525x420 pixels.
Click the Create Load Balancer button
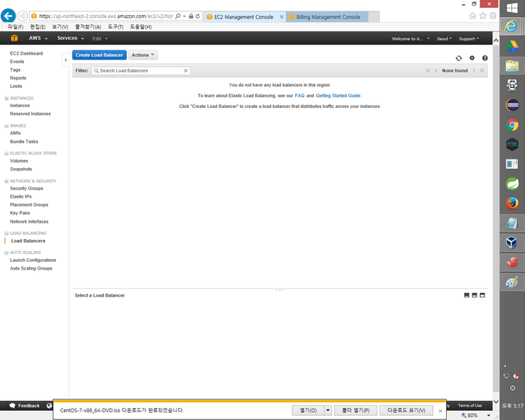[99, 55]
